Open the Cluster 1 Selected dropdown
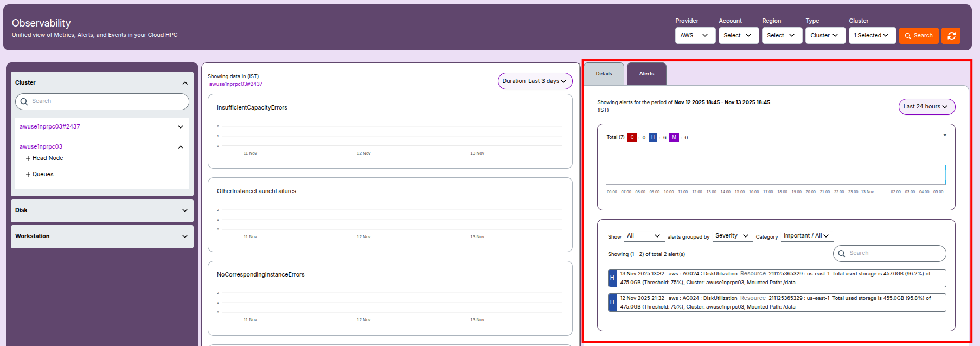This screenshot has width=980, height=346. (x=872, y=36)
